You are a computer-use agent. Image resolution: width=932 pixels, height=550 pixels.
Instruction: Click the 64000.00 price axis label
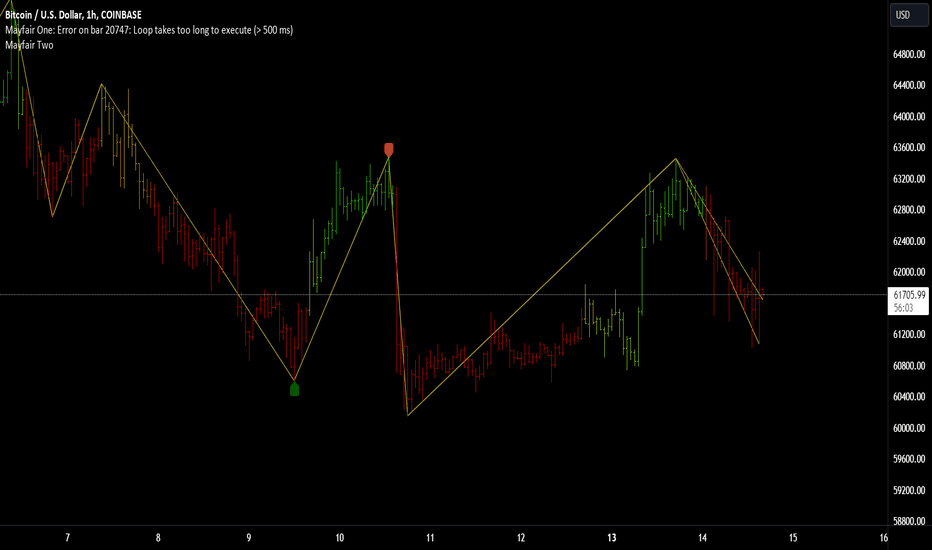(x=909, y=117)
